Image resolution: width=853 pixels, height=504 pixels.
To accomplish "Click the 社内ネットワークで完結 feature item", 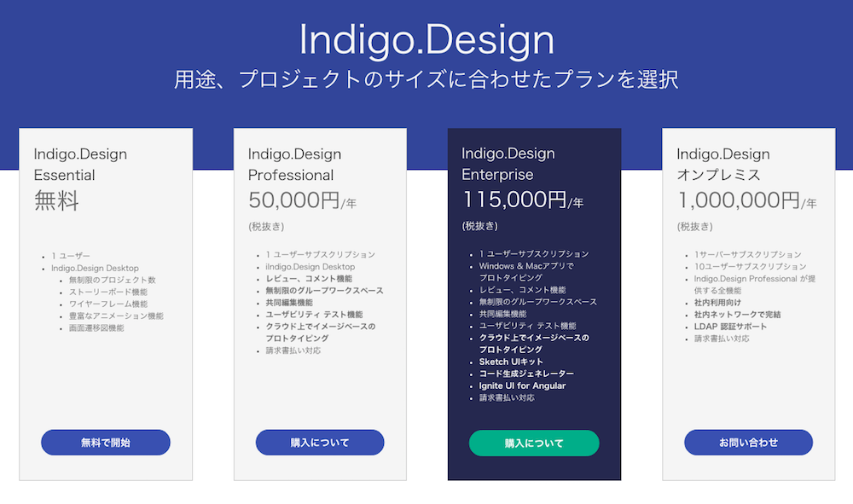I will tap(737, 315).
